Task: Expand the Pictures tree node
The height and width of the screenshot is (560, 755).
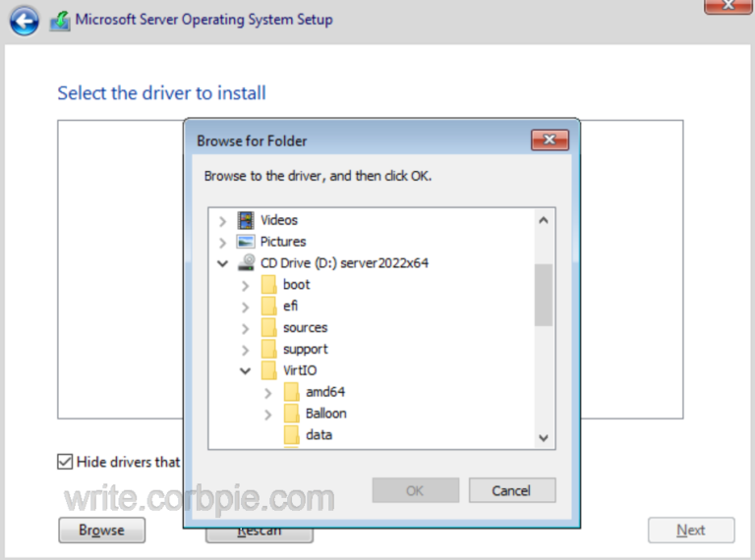Action: pos(222,243)
